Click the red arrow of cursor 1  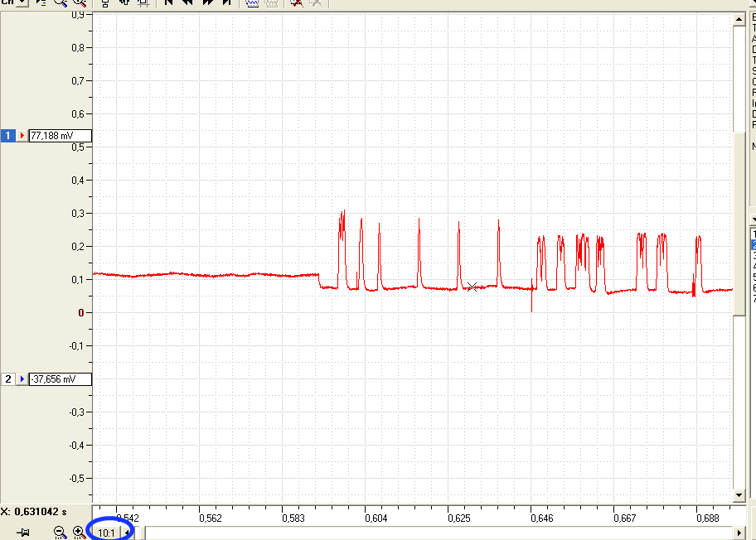(22, 136)
